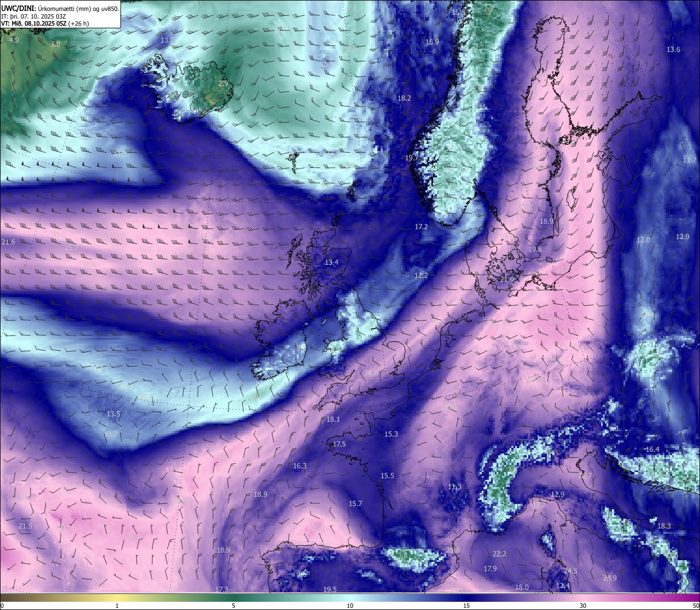Click the '17.2' value on the map
This screenshot has width=700, height=610.
(421, 226)
